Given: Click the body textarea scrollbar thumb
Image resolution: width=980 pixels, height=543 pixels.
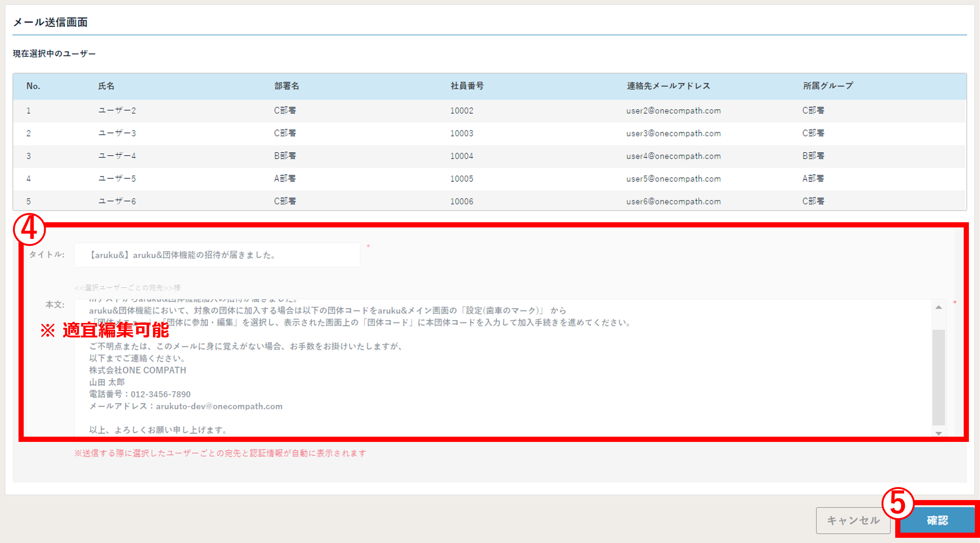Looking at the screenshot, I should pyautogui.click(x=939, y=377).
